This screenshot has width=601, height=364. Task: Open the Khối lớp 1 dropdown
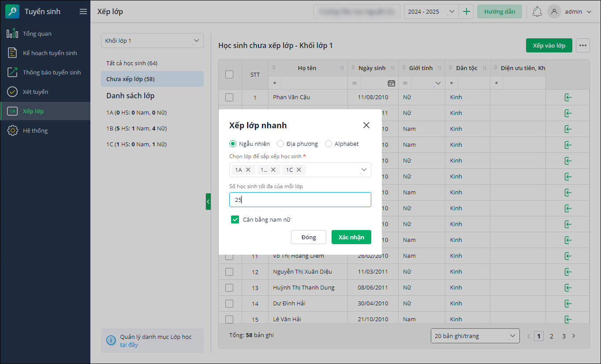[x=152, y=41]
